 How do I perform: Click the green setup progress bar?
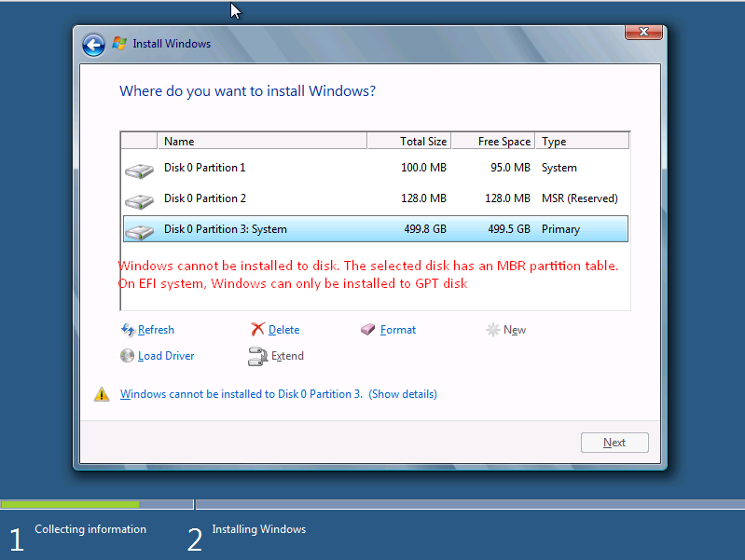tap(70, 504)
